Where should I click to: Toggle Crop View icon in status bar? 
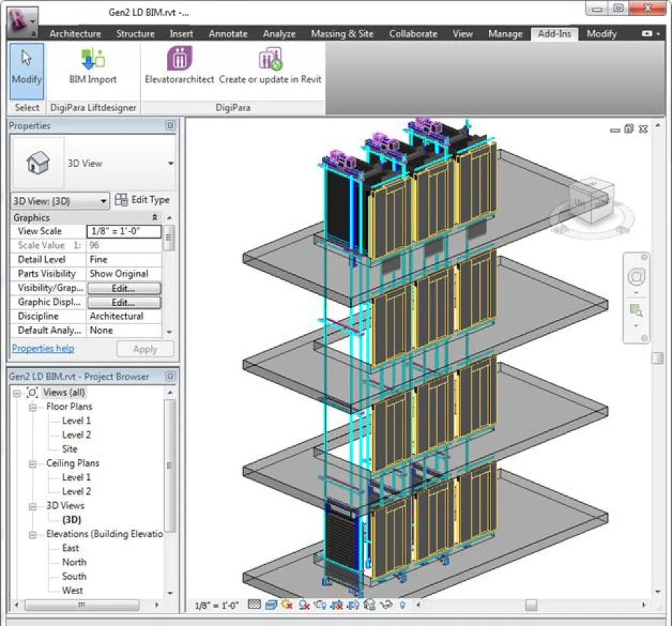click(x=336, y=604)
